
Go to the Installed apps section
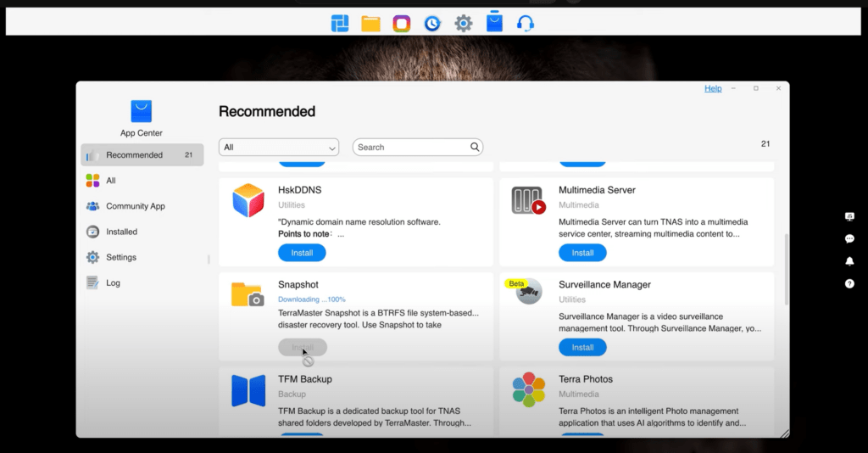point(121,232)
